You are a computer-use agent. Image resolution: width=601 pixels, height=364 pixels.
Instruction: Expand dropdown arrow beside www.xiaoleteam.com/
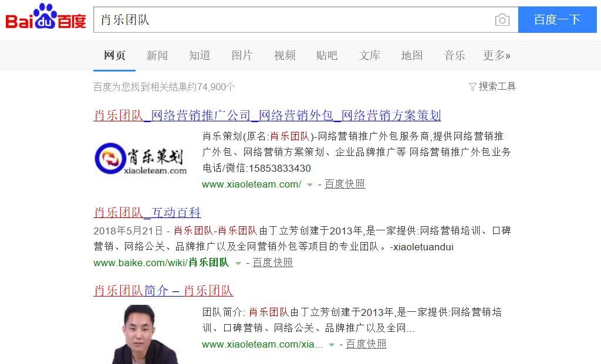click(x=310, y=185)
